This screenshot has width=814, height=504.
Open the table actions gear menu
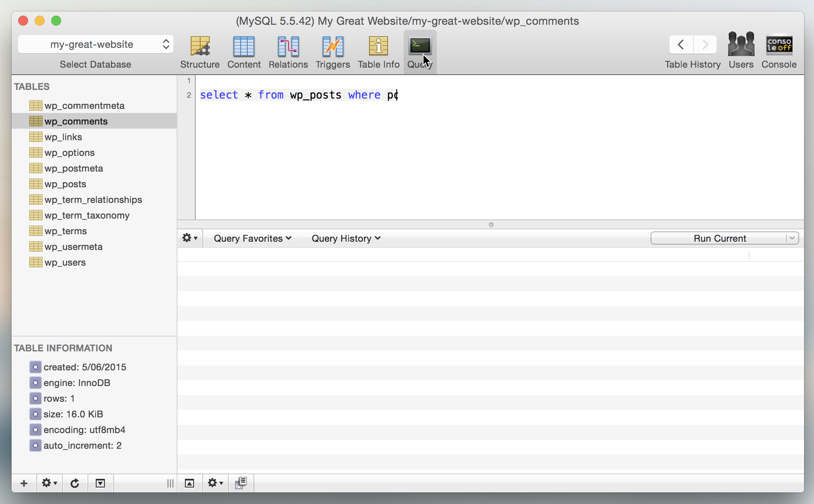[48, 483]
